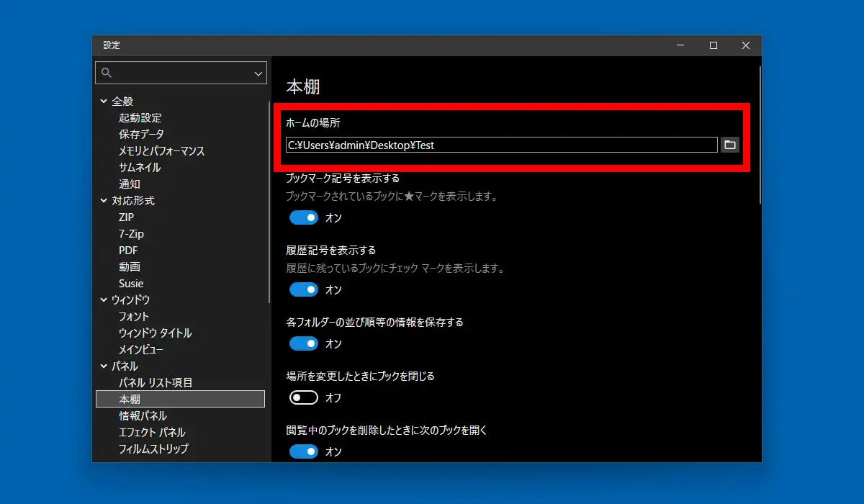Click the folder browse icon beside home path
Image resolution: width=864 pixels, height=504 pixels.
[730, 145]
